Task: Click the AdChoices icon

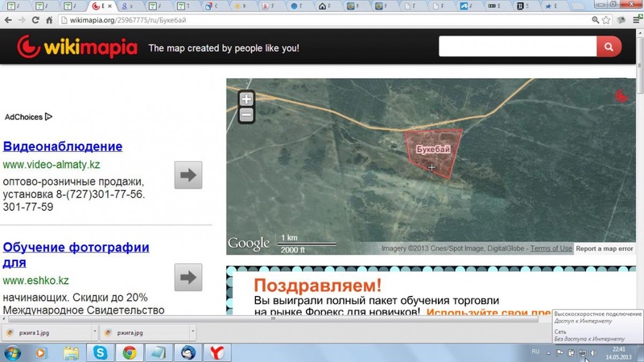Action: click(48, 117)
